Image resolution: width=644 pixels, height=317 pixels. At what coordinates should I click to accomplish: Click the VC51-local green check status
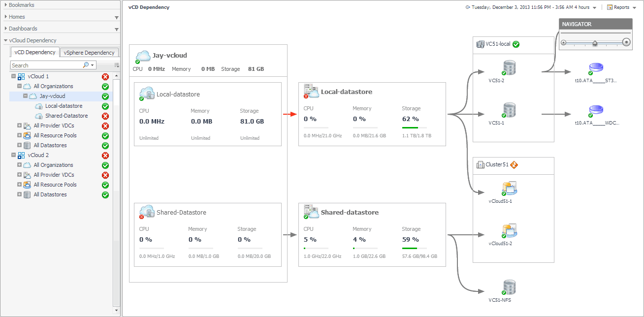click(516, 44)
